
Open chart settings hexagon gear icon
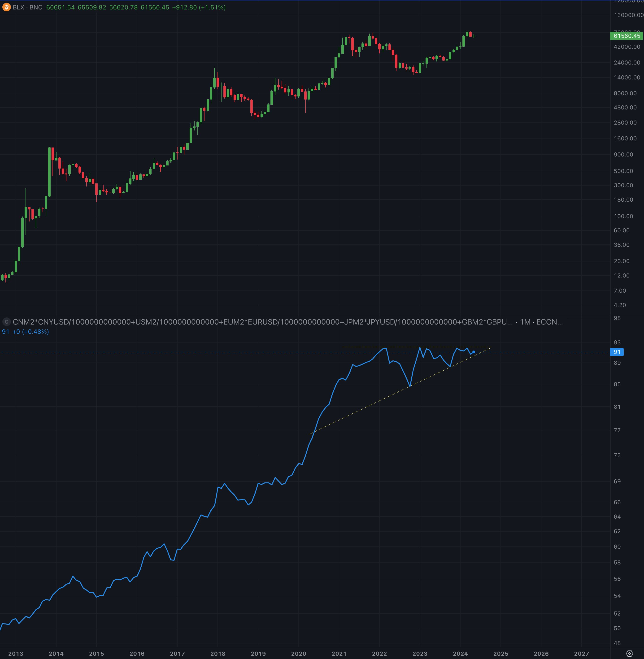(x=629, y=653)
